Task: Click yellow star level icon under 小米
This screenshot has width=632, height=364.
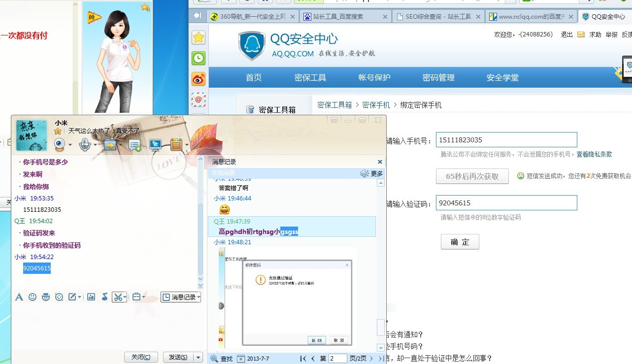Action: pyautogui.click(x=58, y=131)
